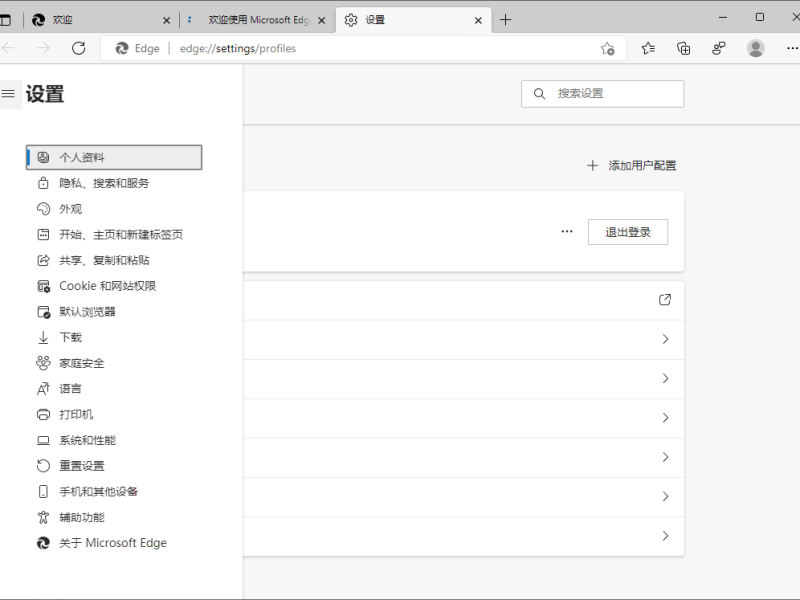Click the 语言 language icon

[x=43, y=389]
